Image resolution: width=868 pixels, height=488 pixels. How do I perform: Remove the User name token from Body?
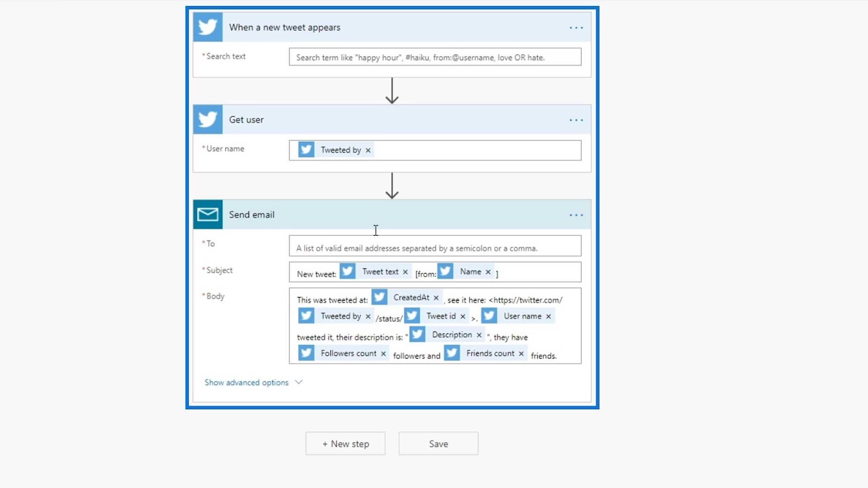[548, 316]
